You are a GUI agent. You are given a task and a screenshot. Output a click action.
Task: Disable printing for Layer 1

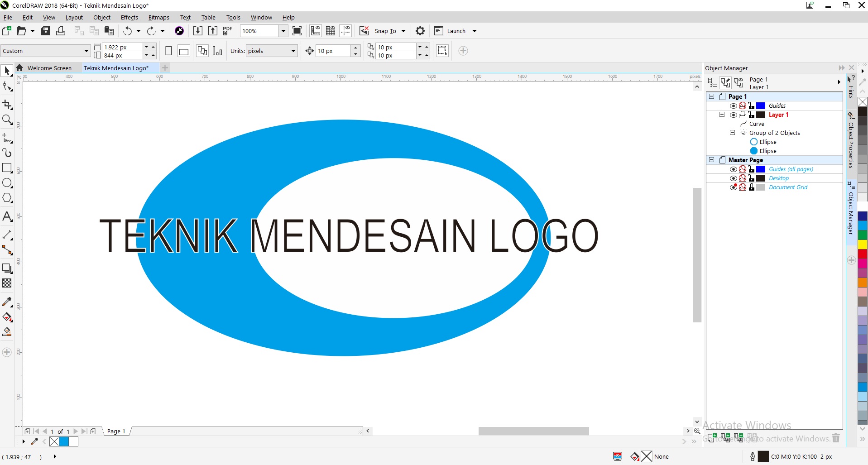743,115
